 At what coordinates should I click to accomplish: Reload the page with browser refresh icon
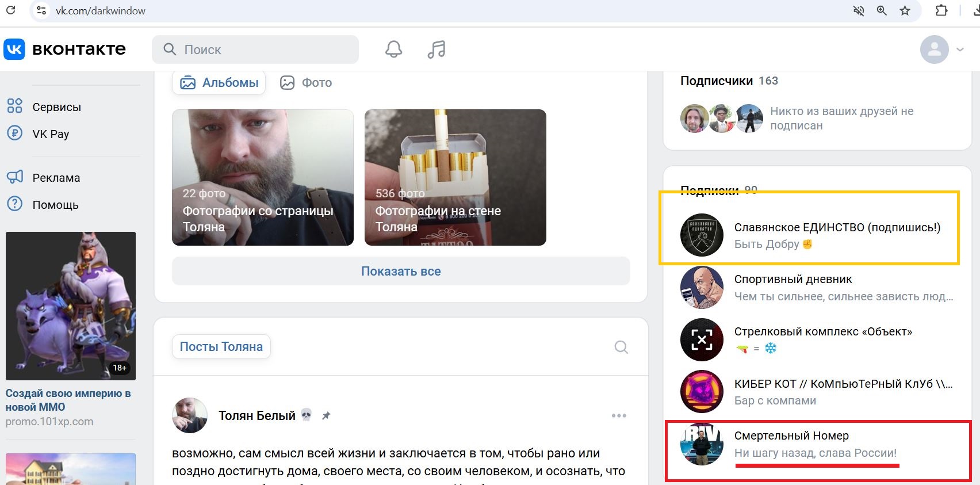(10, 10)
